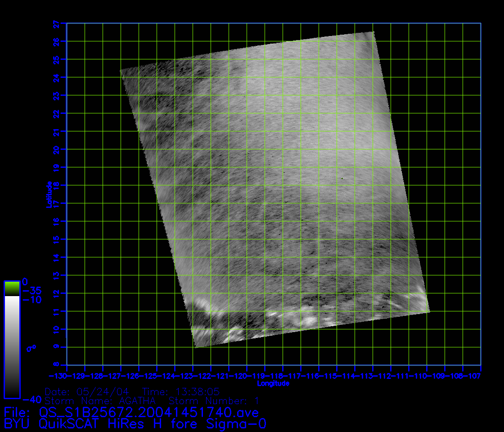Click the σ° label beside the color bar
The width and height of the screenshot is (504, 432).
pos(31,348)
